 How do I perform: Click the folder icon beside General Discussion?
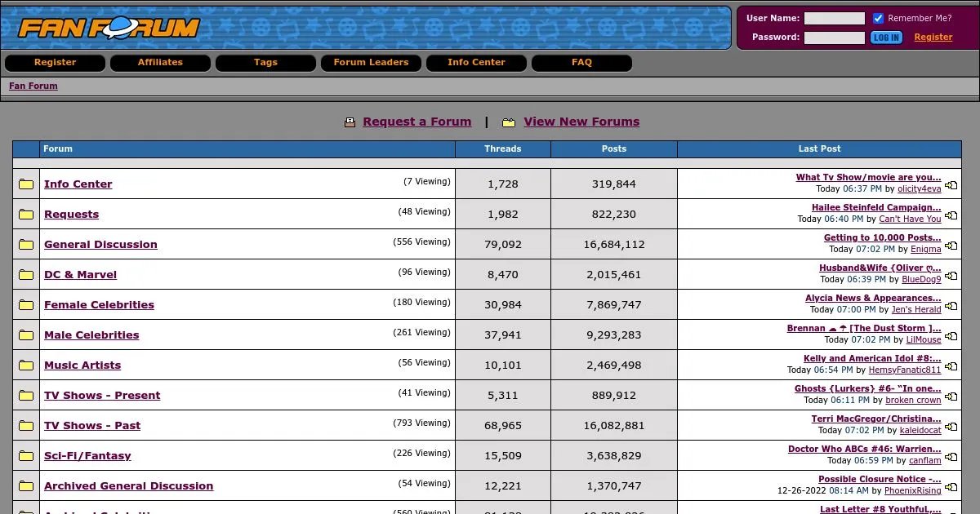[26, 245]
